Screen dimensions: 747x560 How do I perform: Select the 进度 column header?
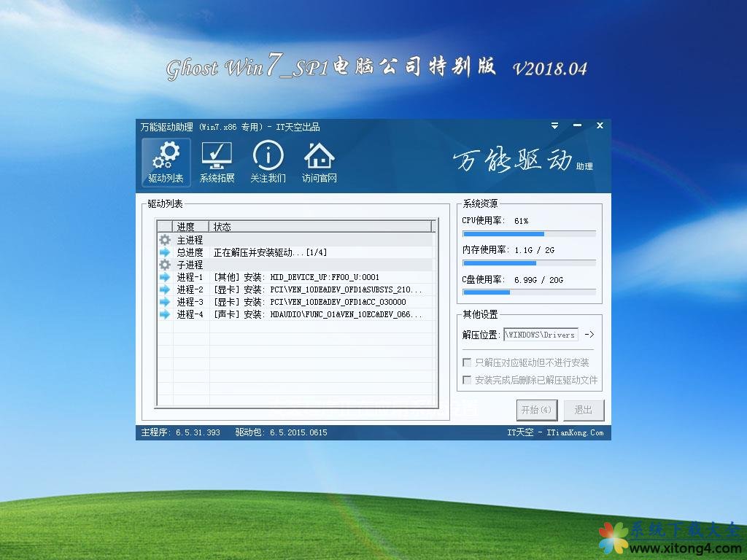pos(190,227)
